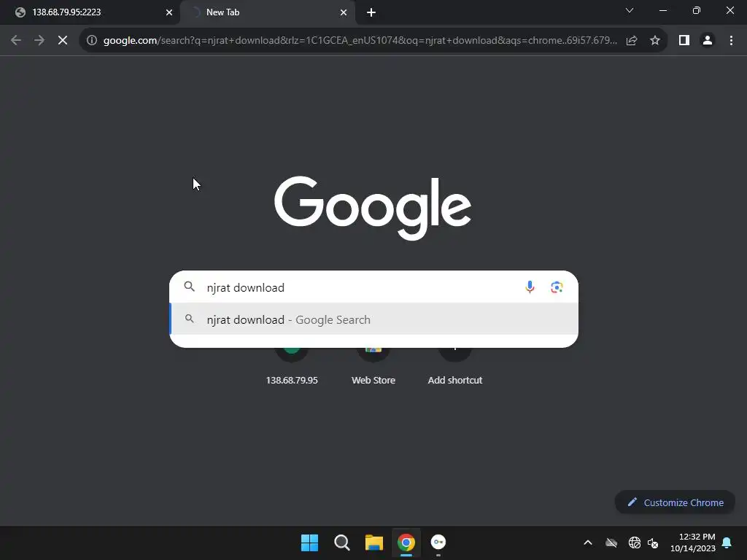The image size is (747, 560).
Task: Search by image with Google Lens icon
Action: coord(557,287)
